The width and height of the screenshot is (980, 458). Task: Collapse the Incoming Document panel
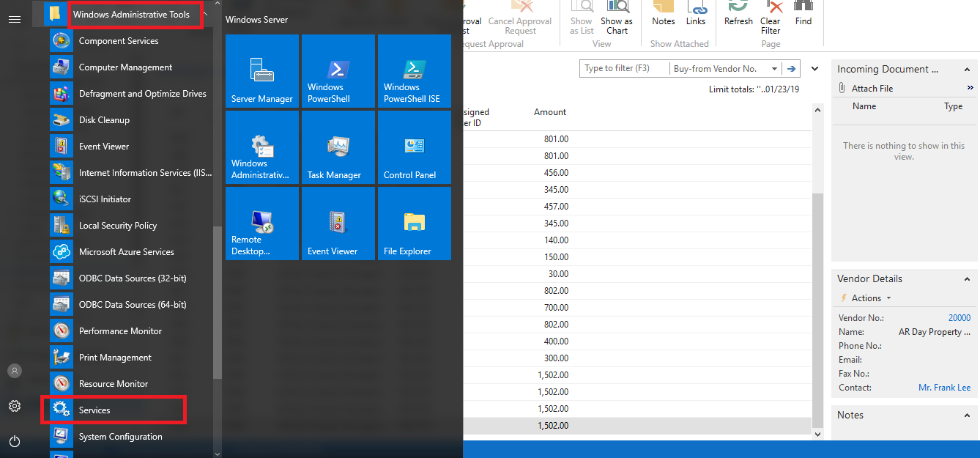967,70
